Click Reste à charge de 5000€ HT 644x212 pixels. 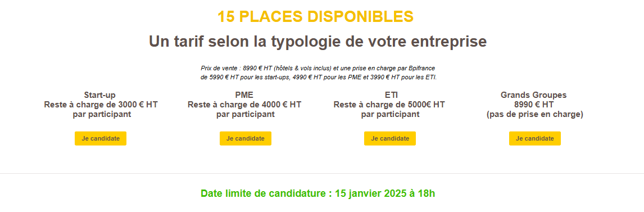tap(389, 105)
